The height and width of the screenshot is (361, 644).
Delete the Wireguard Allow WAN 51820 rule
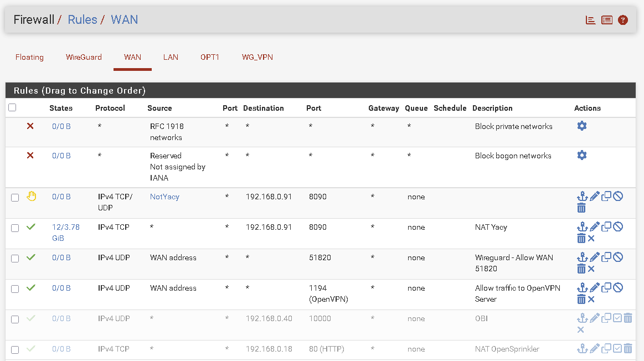click(581, 269)
